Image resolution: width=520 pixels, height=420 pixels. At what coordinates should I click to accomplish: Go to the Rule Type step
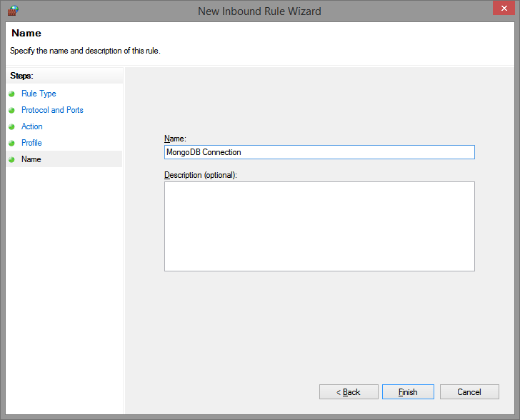39,94
